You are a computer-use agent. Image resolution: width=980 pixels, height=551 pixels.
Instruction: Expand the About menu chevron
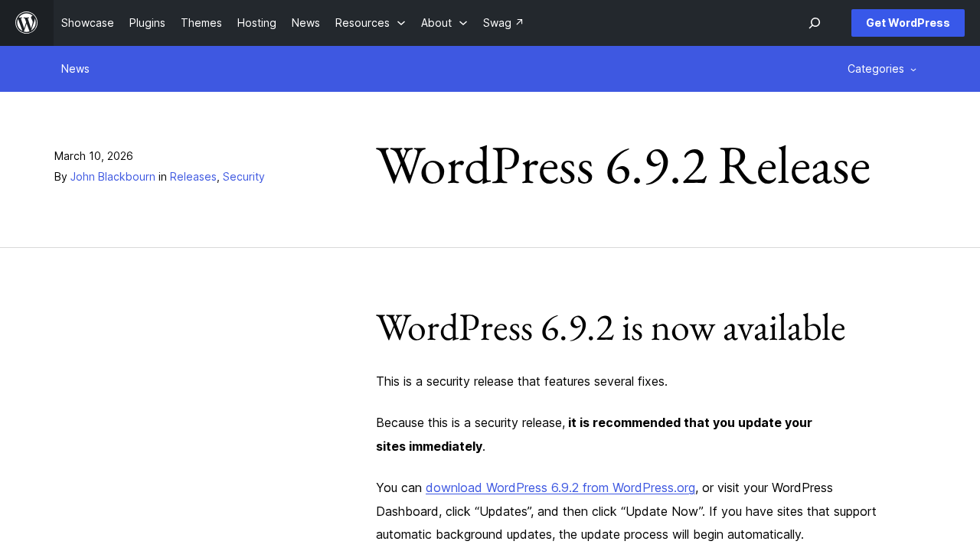462,23
